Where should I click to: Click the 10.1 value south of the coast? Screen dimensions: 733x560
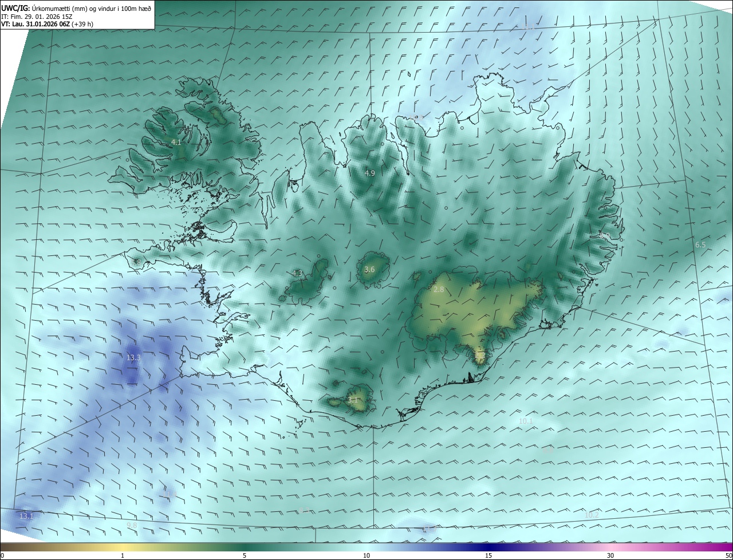tap(526, 421)
